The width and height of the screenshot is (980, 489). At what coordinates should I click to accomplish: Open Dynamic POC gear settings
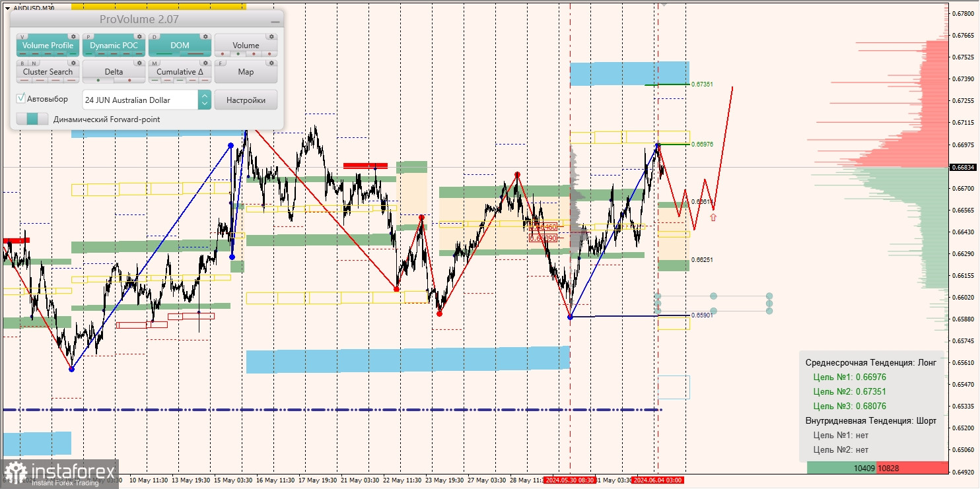tap(139, 36)
